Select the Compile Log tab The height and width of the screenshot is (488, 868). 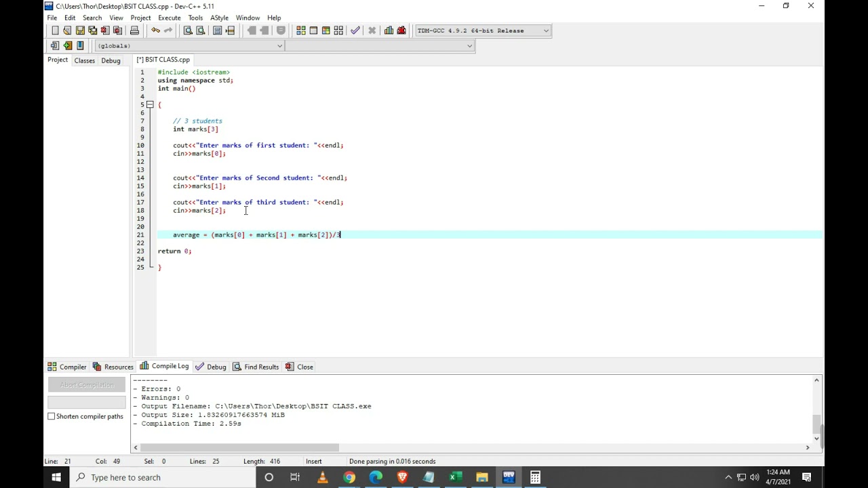click(164, 366)
